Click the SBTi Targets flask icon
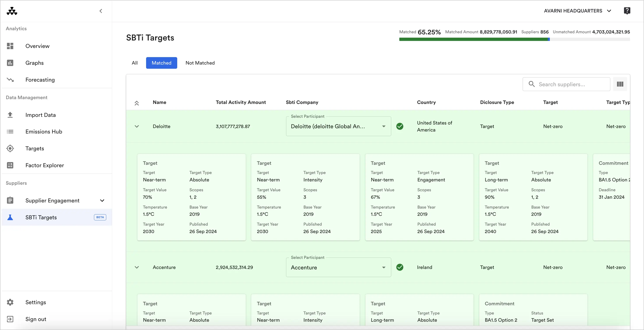This screenshot has width=644, height=330. coord(10,217)
